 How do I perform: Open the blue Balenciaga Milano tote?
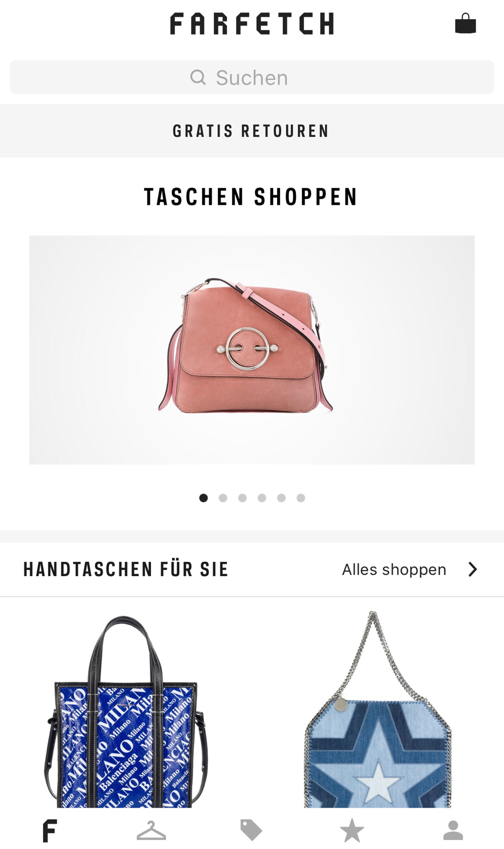126,711
